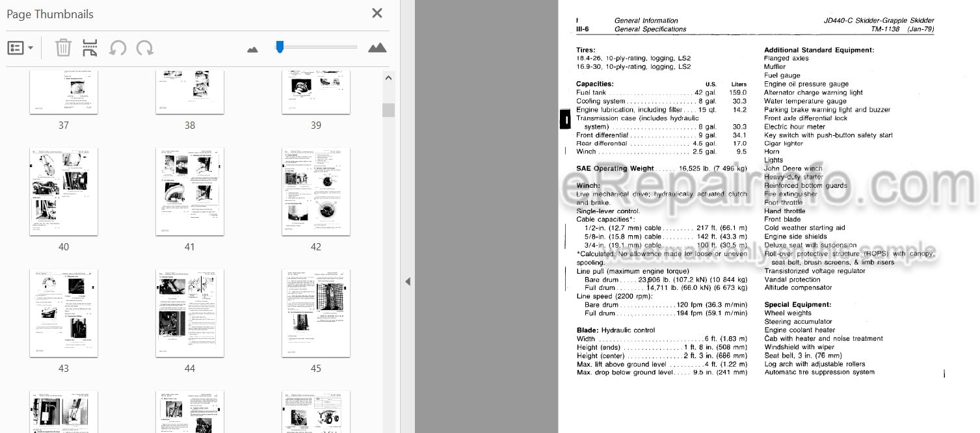Click the 'Page Thumbnails' panel title

(49, 14)
